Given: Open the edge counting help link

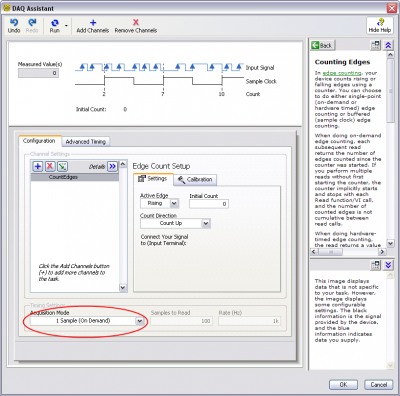Looking at the screenshot, I should click(x=342, y=73).
